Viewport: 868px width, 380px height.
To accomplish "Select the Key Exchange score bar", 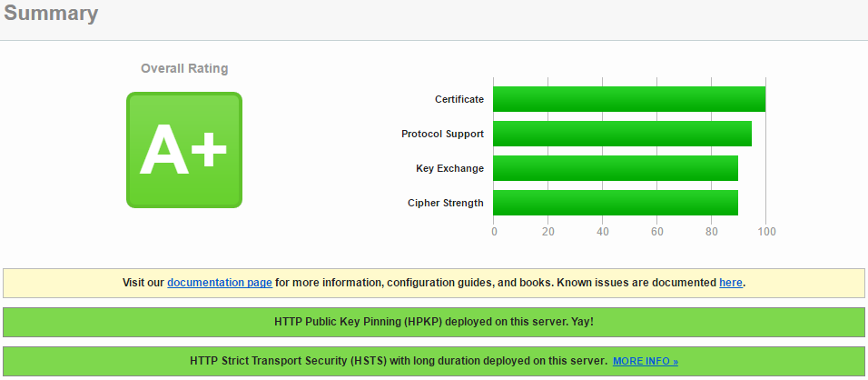I will 615,168.
